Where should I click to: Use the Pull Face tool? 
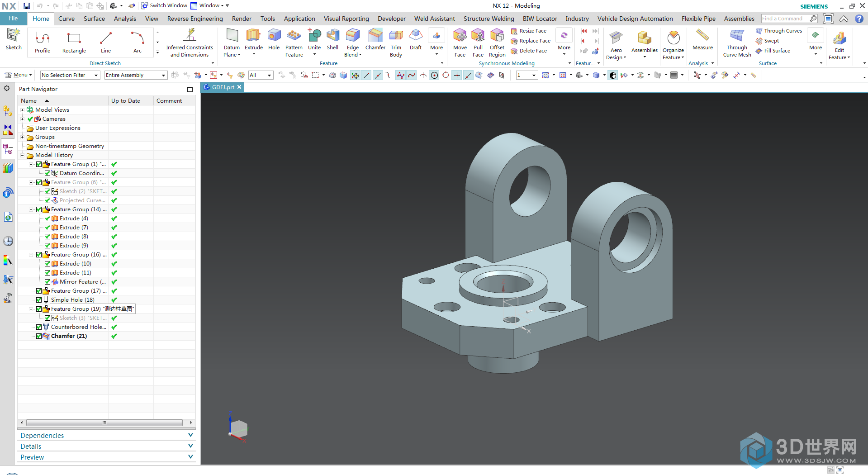coord(478,43)
